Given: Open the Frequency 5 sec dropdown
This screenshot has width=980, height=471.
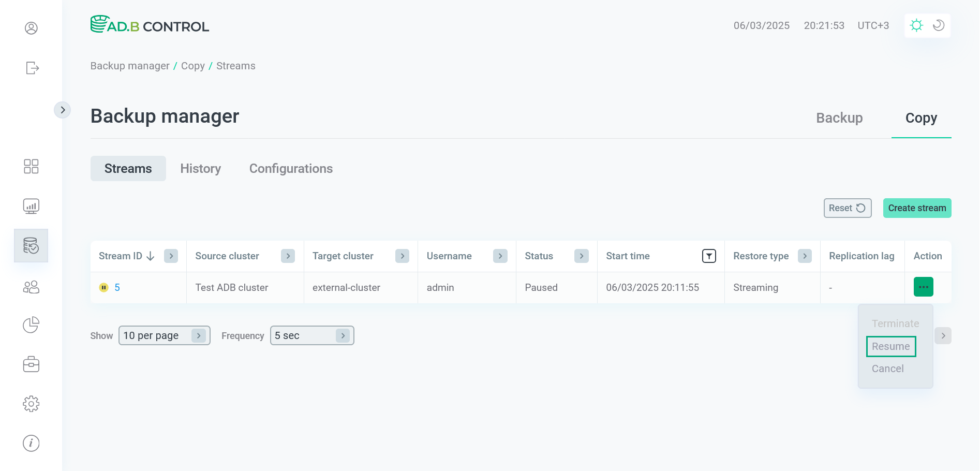Looking at the screenshot, I should (312, 335).
